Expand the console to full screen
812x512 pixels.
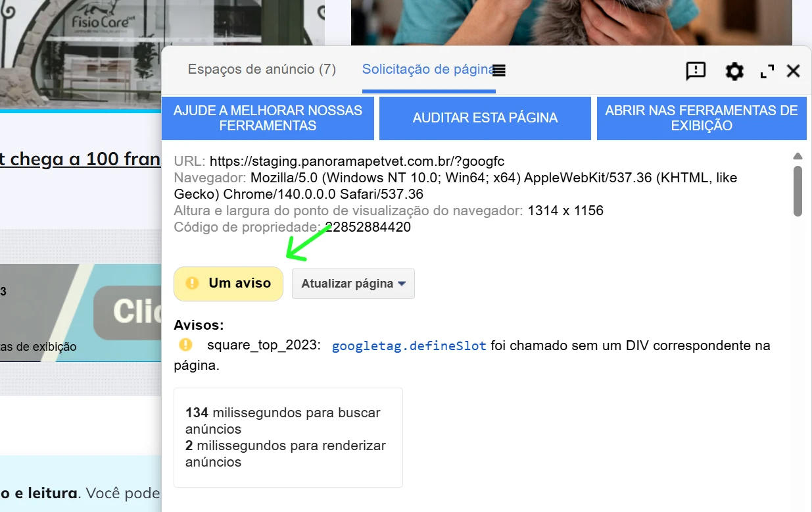tap(767, 71)
